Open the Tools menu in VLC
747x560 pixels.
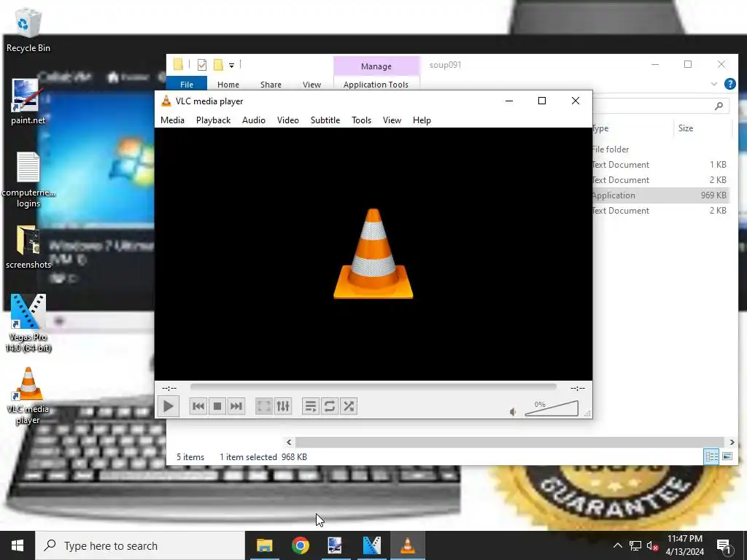point(362,120)
